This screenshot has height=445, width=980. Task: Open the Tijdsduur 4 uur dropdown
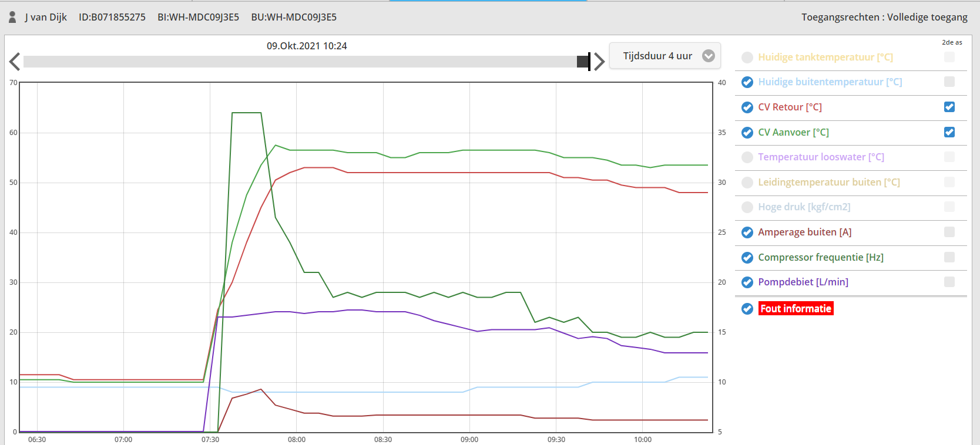[x=657, y=56]
